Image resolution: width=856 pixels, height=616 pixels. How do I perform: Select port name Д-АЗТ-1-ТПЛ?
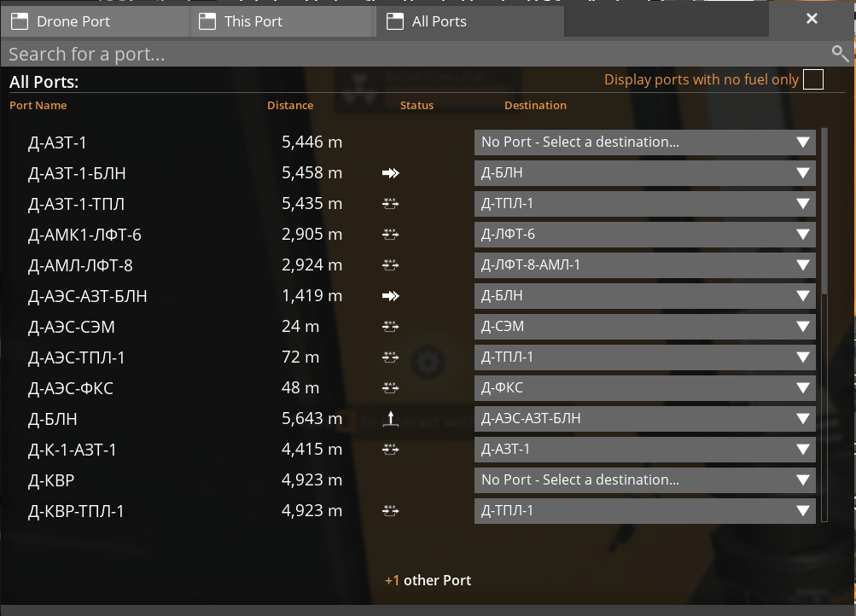77,204
